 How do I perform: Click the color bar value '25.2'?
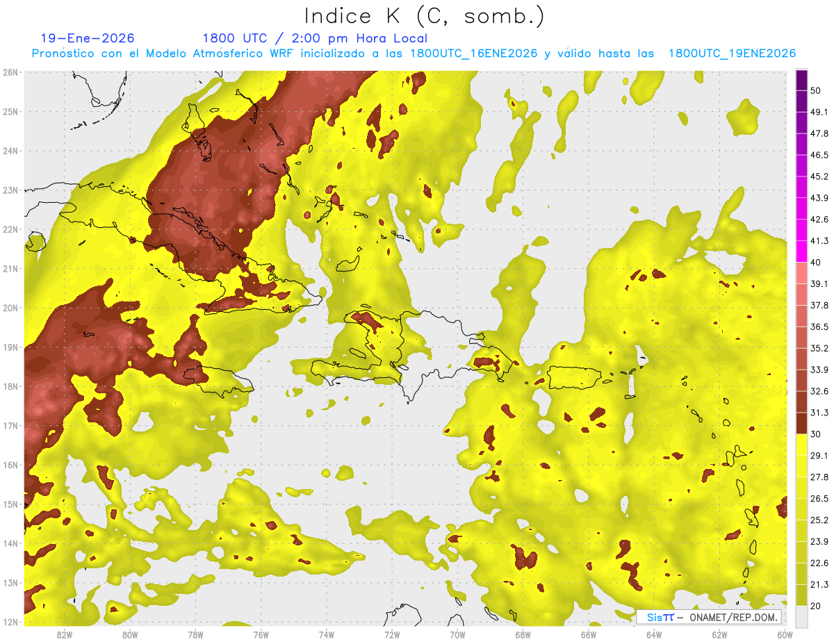click(819, 520)
